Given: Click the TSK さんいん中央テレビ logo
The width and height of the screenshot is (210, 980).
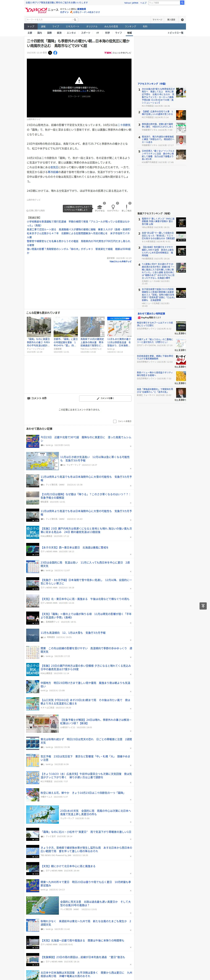Looking at the screenshot, I should (118, 53).
